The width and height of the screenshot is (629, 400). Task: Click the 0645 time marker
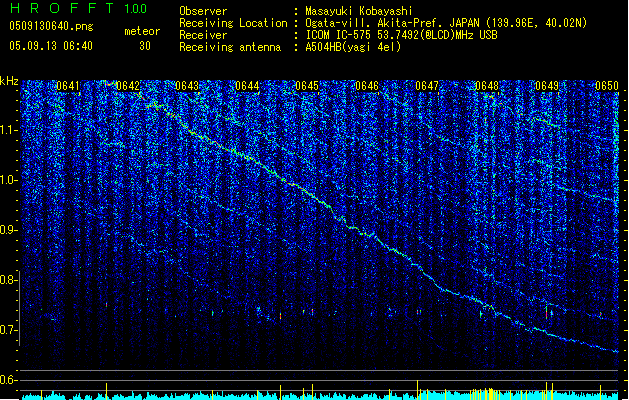tap(307, 86)
